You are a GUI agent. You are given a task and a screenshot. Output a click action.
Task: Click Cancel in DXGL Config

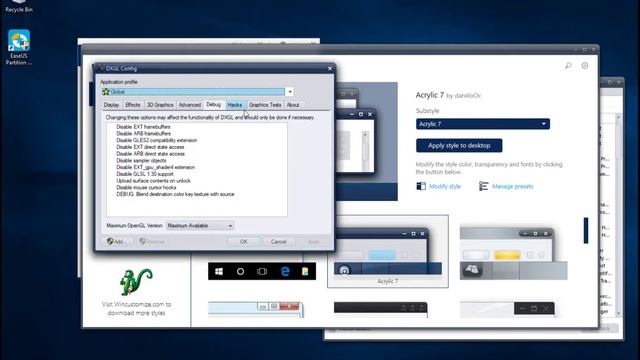click(278, 242)
